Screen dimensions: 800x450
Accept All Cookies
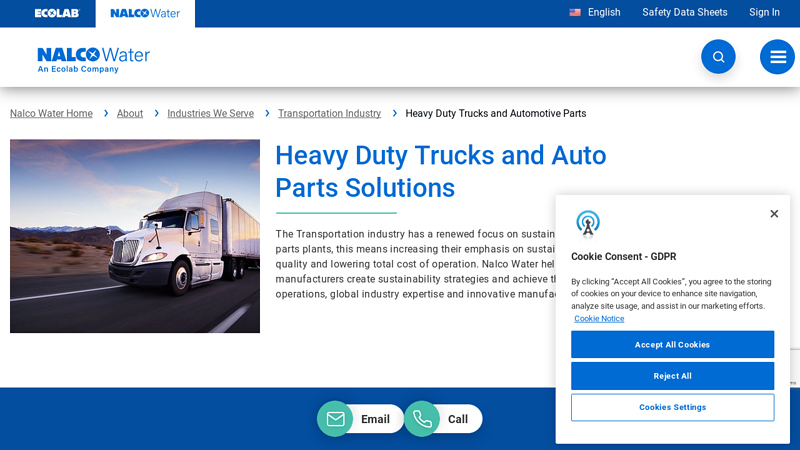click(672, 344)
